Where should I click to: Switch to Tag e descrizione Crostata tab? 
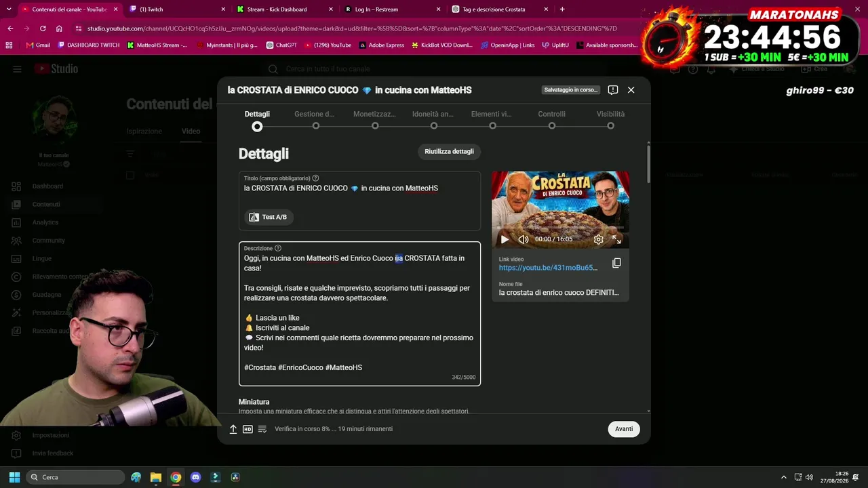499,9
